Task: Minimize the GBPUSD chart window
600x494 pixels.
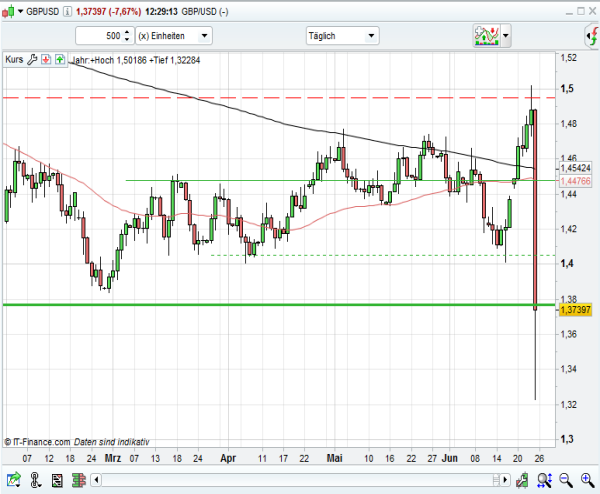Action: pos(569,12)
